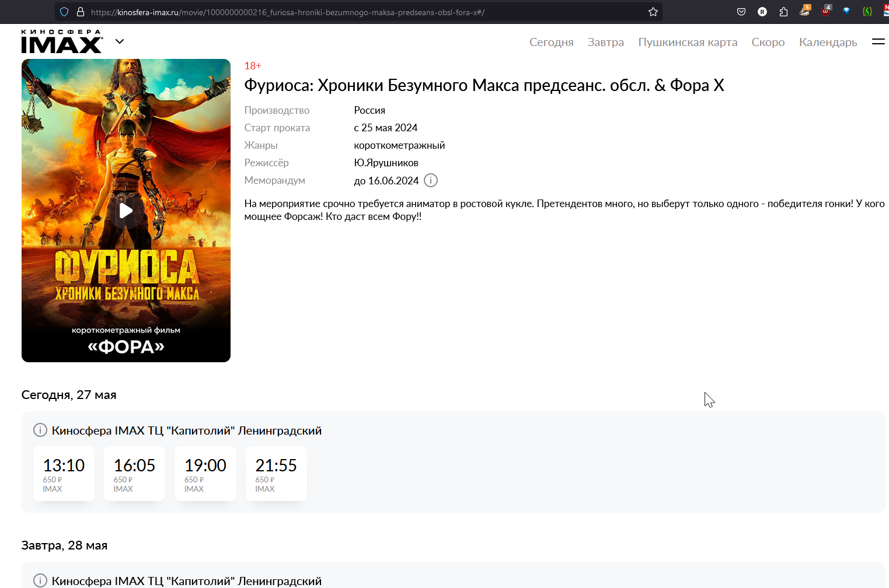Open cinema info icon for tomorrow's Kapitoliy listing
The image size is (889, 588).
(40, 580)
